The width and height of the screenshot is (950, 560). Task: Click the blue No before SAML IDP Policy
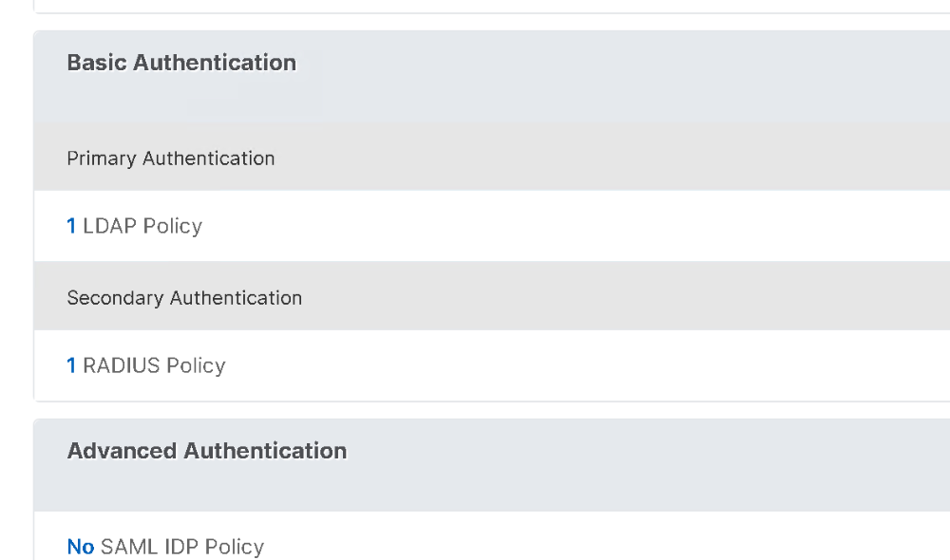point(79,547)
